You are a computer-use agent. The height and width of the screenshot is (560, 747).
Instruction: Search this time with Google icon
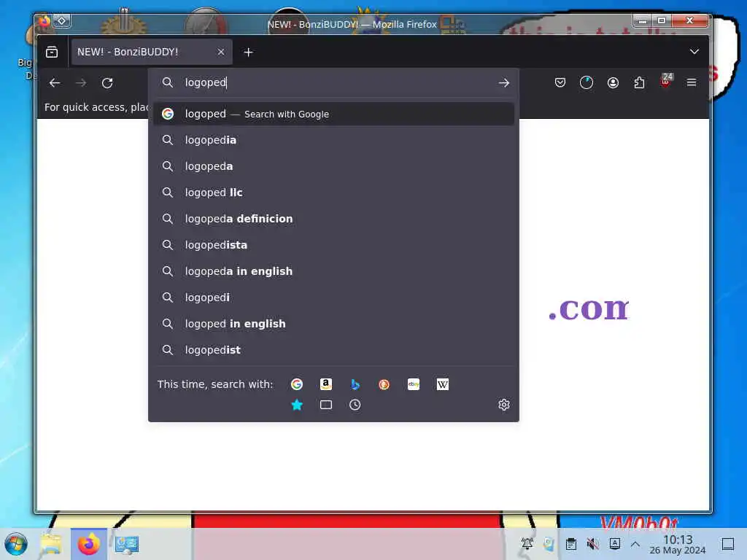[297, 384]
